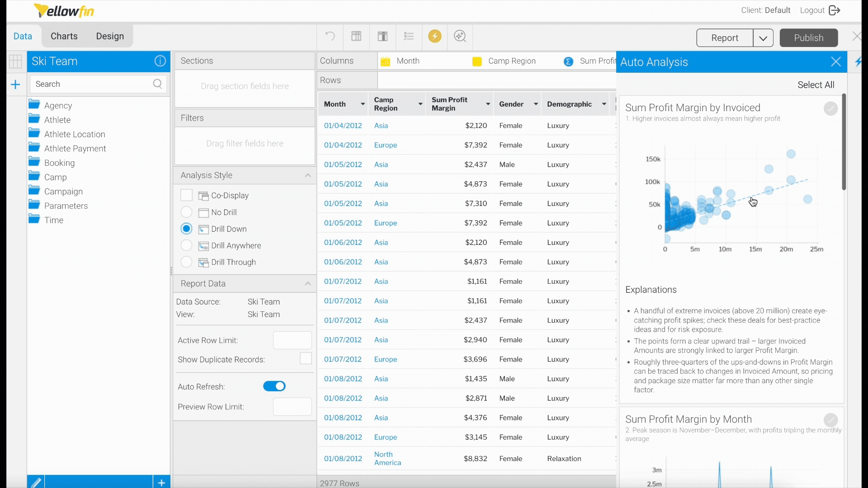
Task: Click the pencil edit icon at bottom-left
Action: (36, 482)
